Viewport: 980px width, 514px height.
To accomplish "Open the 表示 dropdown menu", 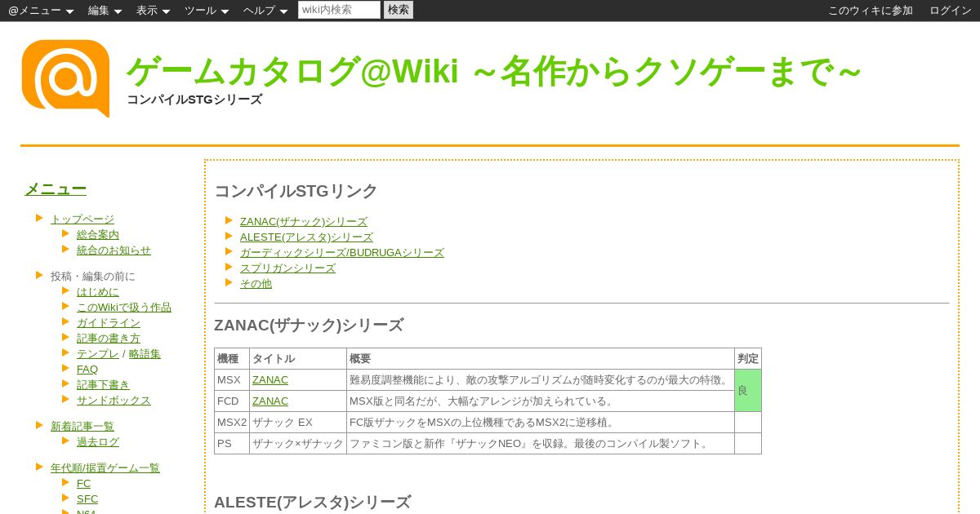I will (153, 11).
